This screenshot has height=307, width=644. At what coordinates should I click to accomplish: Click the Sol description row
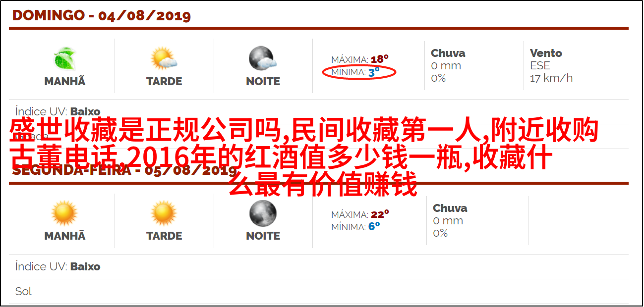318,291
